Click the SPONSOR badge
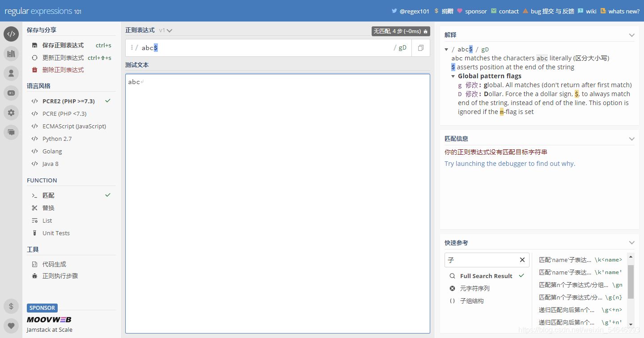Screen dimensions: 644x338 (42, 308)
